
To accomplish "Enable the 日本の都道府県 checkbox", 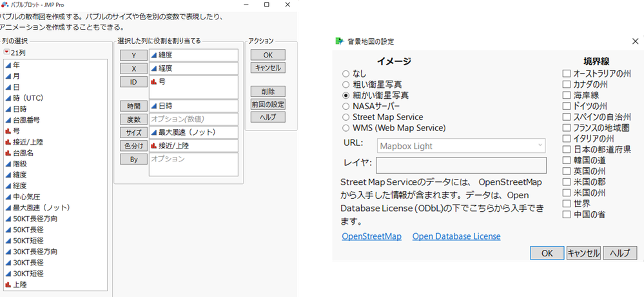I will [x=567, y=149].
